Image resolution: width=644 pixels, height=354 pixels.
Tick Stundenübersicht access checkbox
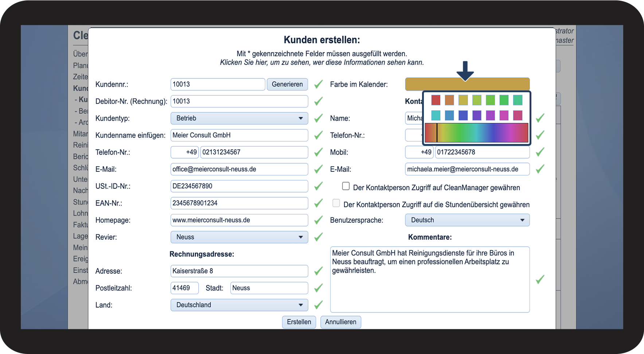(x=336, y=203)
